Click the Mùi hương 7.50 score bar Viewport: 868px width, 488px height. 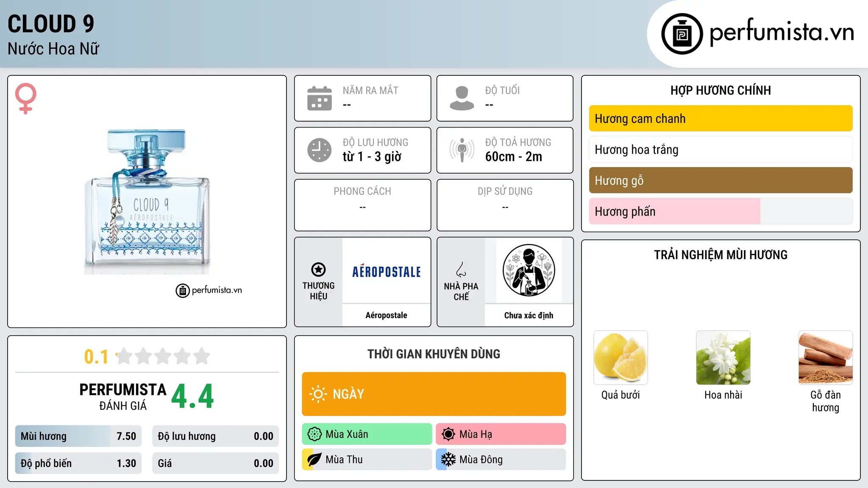click(x=78, y=436)
